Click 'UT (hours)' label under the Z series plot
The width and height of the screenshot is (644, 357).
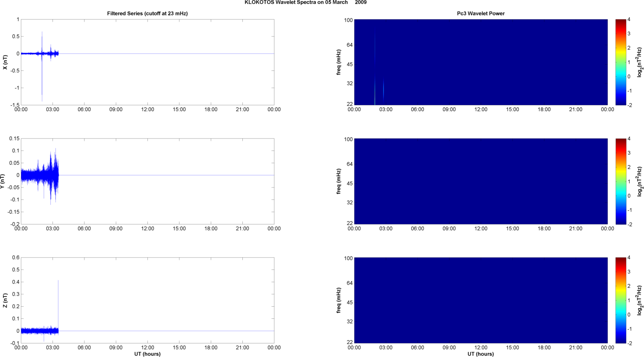pos(147,354)
